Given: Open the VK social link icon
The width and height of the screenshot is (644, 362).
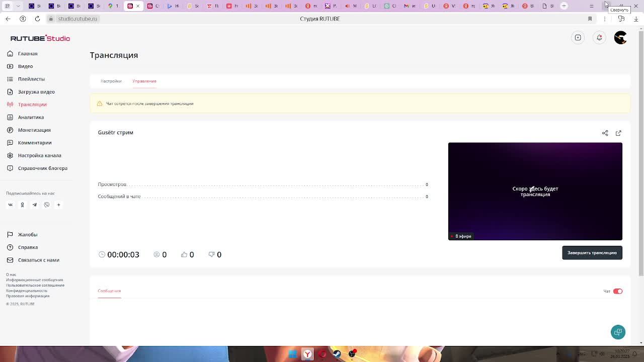Looking at the screenshot, I should [x=10, y=205].
